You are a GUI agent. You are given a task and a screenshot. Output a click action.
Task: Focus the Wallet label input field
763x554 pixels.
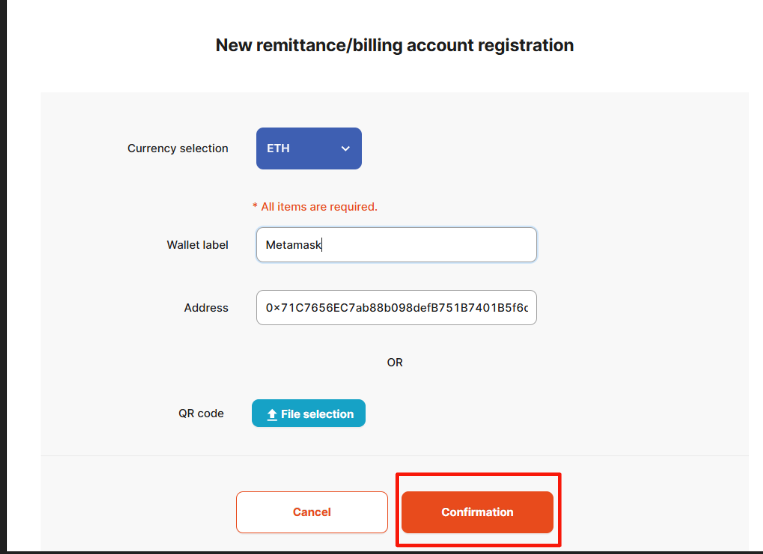[x=396, y=245]
